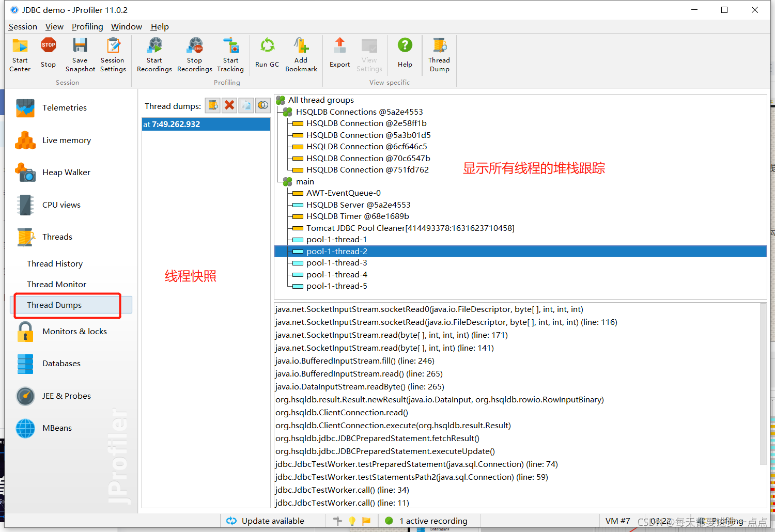Run garbage collection with Run GC
775x532 pixels.
[x=267, y=53]
